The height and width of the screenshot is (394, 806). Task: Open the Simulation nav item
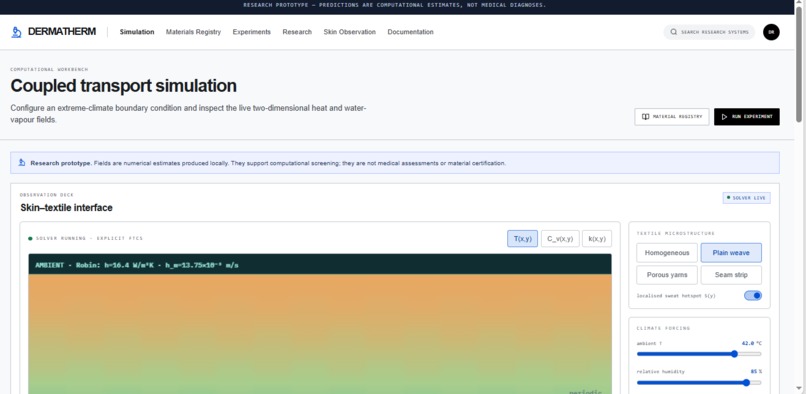point(137,32)
